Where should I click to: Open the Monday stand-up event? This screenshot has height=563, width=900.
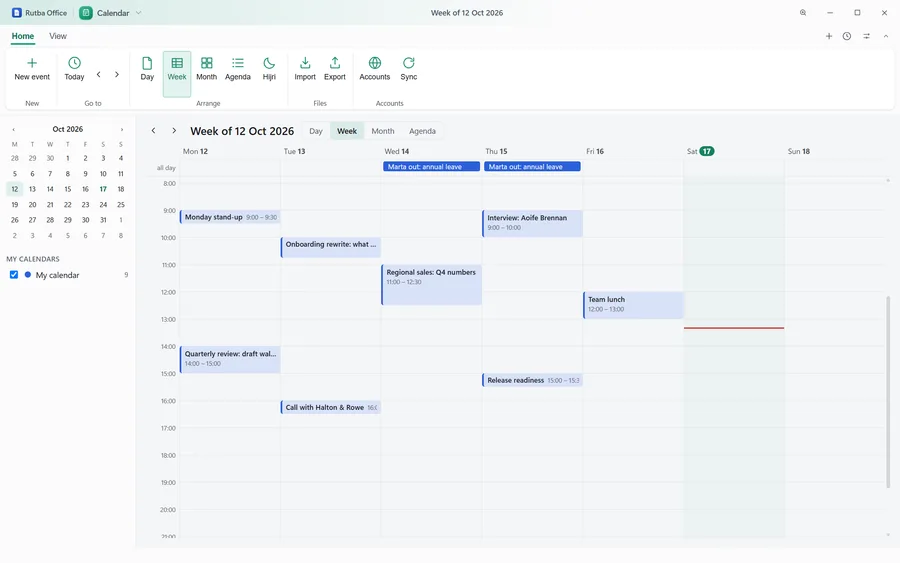[230, 217]
